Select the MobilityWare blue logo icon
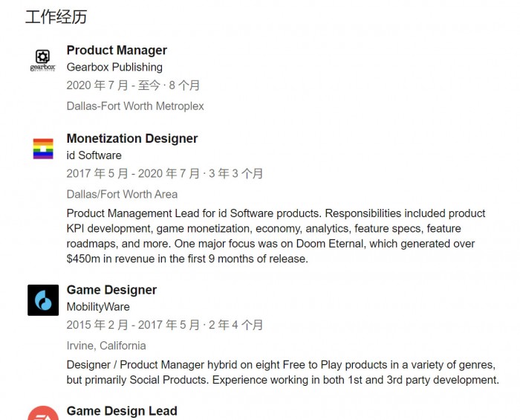 coord(42,300)
